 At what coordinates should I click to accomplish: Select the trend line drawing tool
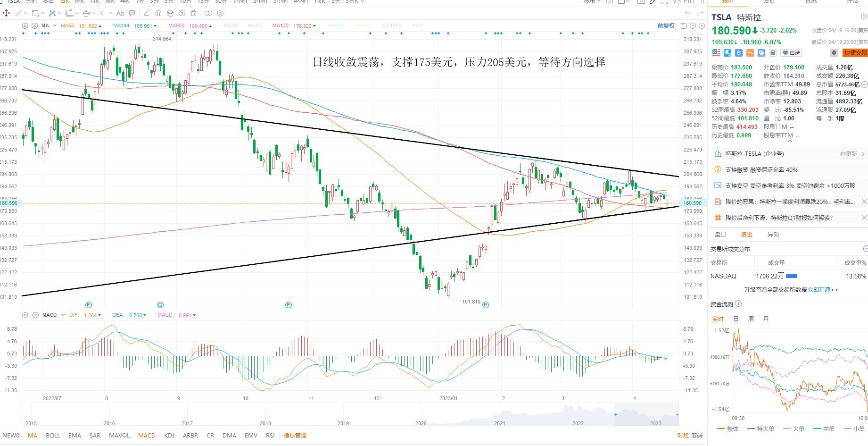point(19,13)
